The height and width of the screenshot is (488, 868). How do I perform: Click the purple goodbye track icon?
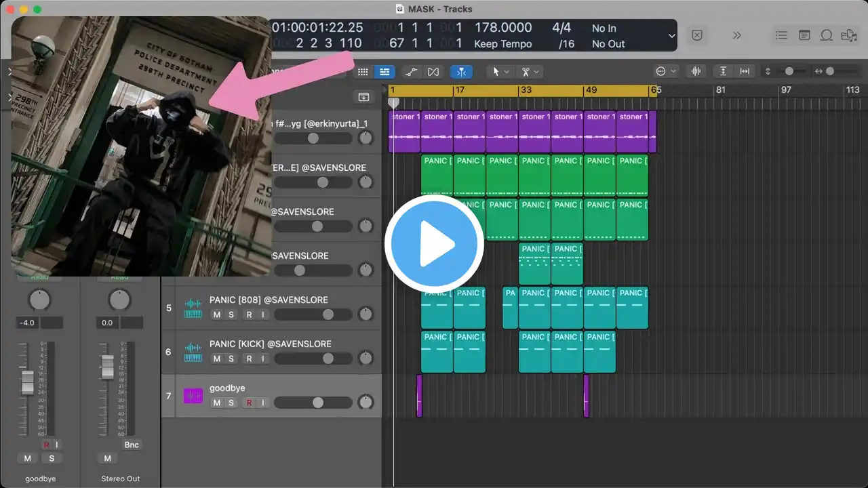[x=193, y=396]
